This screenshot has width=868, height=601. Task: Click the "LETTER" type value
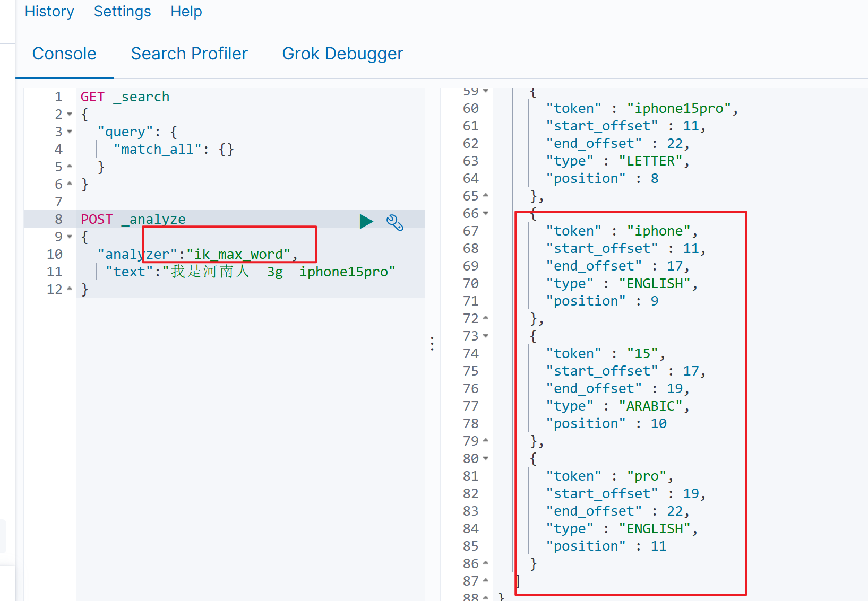(x=651, y=161)
